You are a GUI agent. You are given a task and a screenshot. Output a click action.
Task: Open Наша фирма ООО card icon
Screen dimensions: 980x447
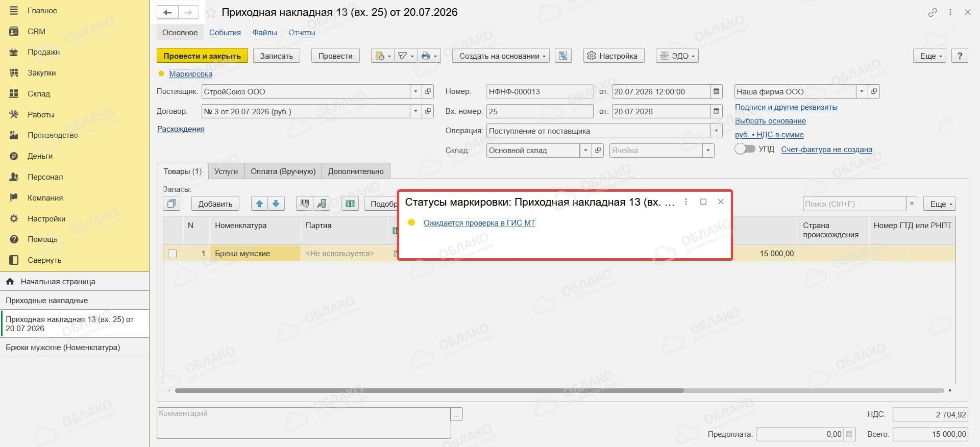874,91
